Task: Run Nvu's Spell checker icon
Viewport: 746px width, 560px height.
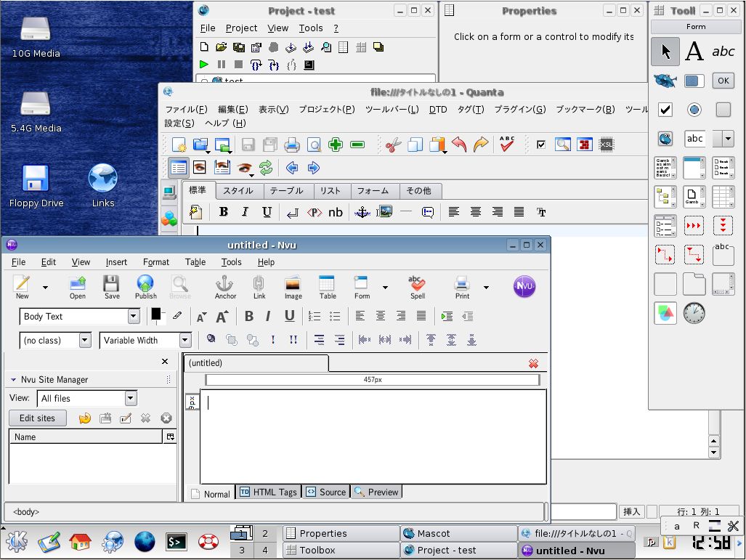Action: [x=417, y=287]
